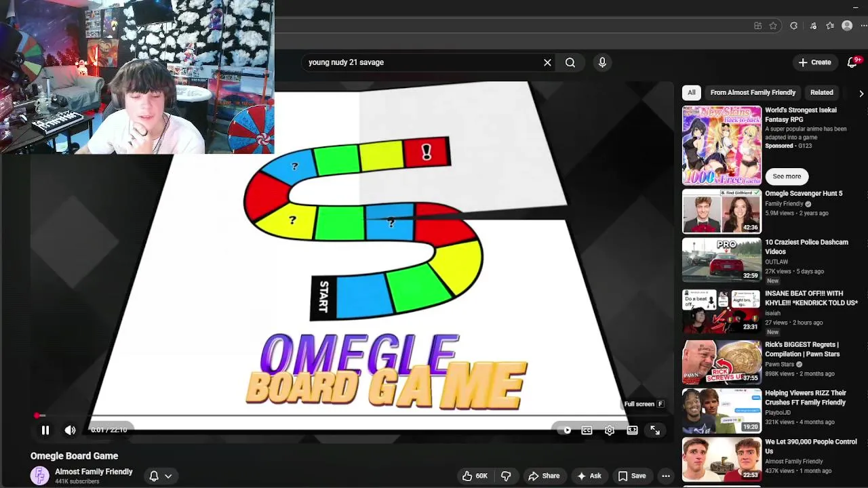Save the video to a playlist
Screen dimensions: 868x488
click(632, 476)
